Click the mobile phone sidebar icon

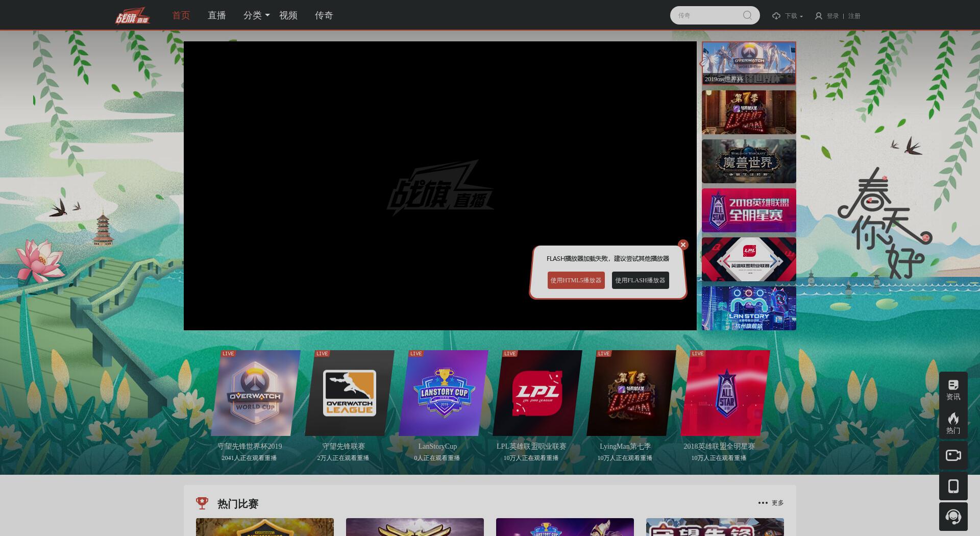pos(953,486)
